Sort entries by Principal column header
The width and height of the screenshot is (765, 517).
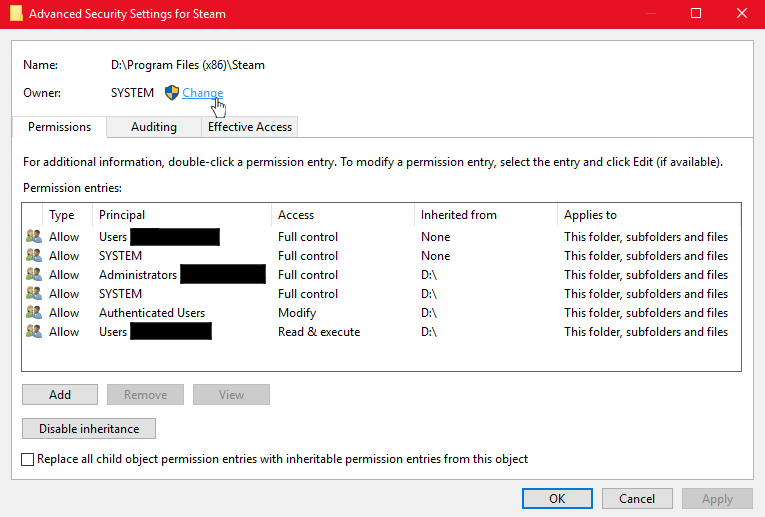pyautogui.click(x=180, y=215)
